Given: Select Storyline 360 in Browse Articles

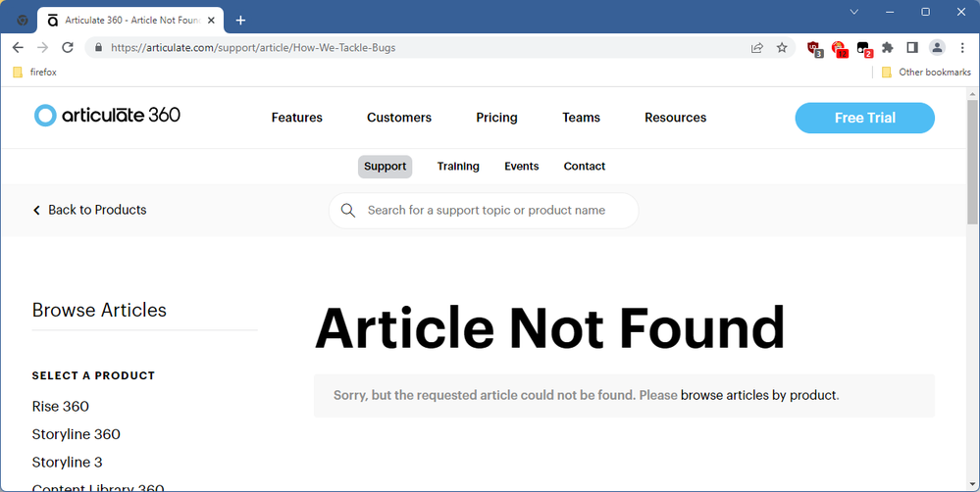Looking at the screenshot, I should [77, 434].
